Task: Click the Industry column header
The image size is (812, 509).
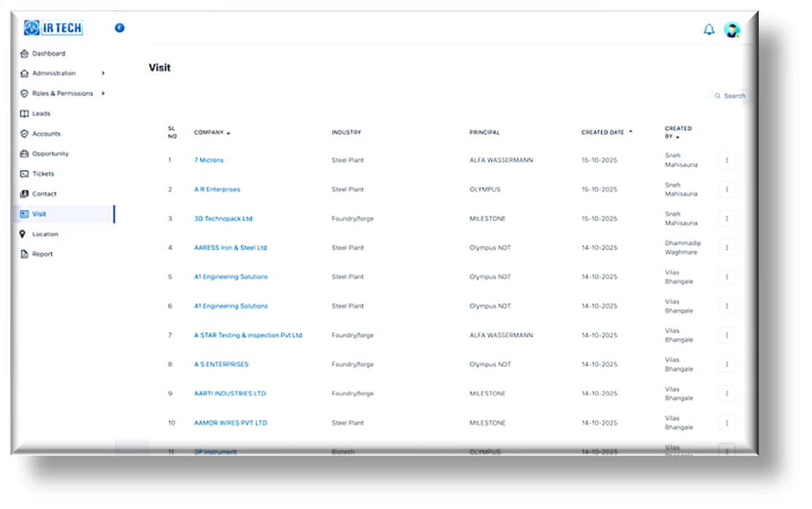Action: (x=346, y=133)
